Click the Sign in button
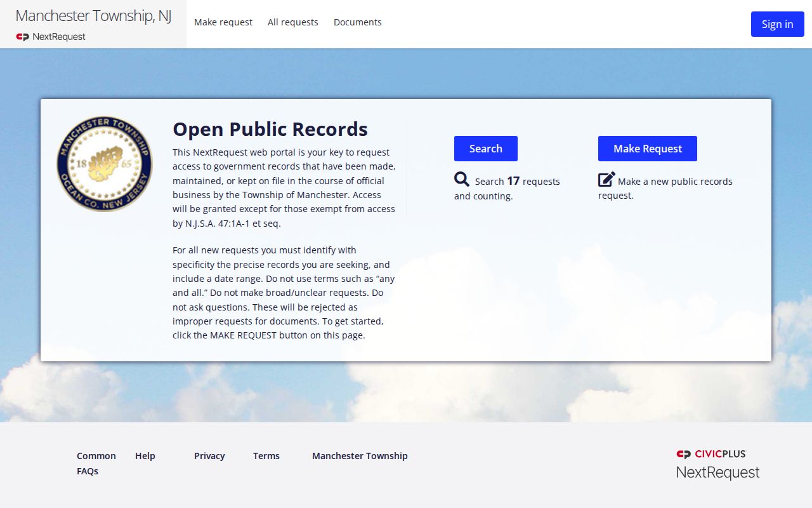 (778, 24)
